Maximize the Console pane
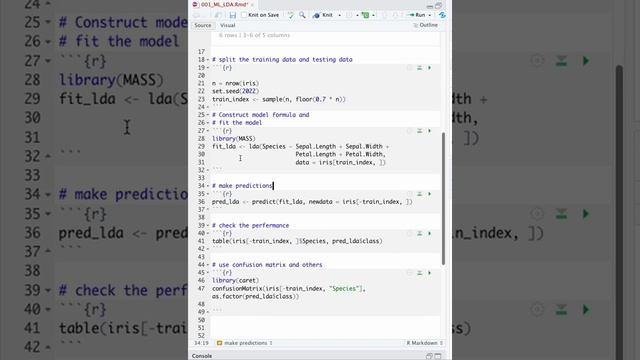 pyautogui.click(x=438, y=356)
